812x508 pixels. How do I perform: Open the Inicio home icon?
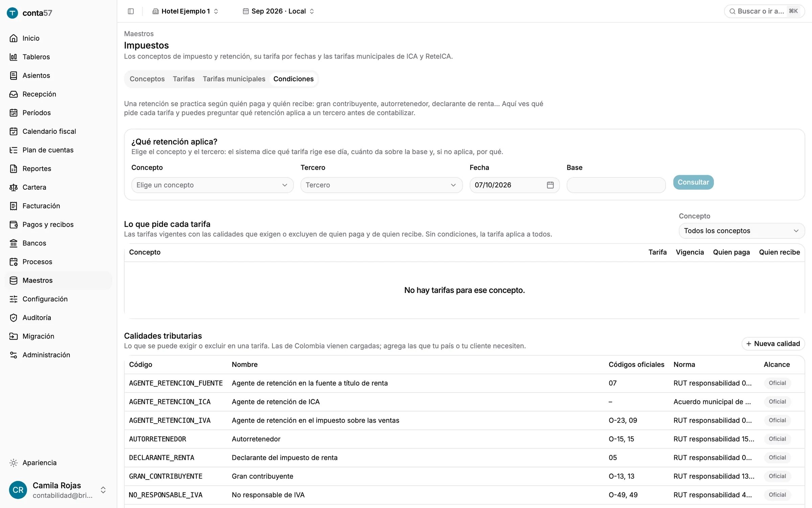coord(14,38)
